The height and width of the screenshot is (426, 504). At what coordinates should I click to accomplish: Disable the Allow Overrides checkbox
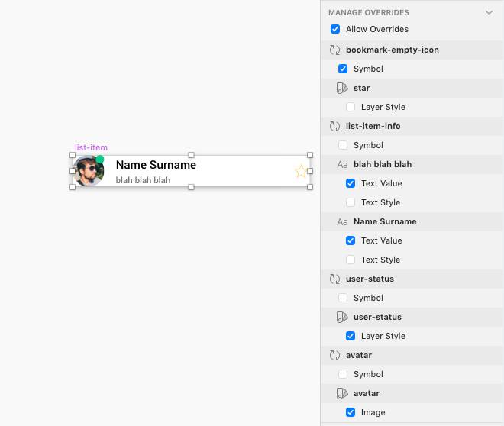[335, 29]
